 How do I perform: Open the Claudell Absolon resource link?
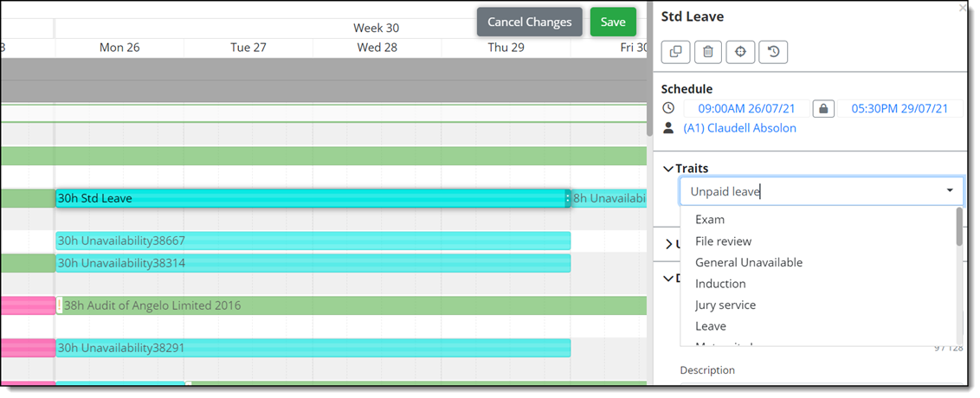coord(740,128)
